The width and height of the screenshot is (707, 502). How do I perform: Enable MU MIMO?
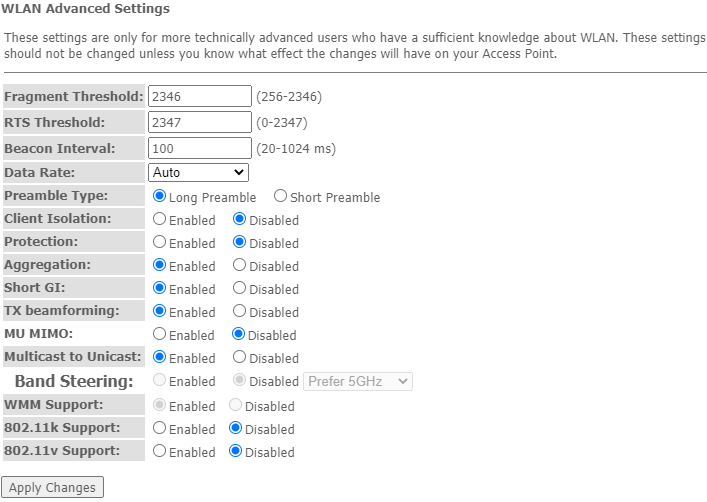click(160, 335)
